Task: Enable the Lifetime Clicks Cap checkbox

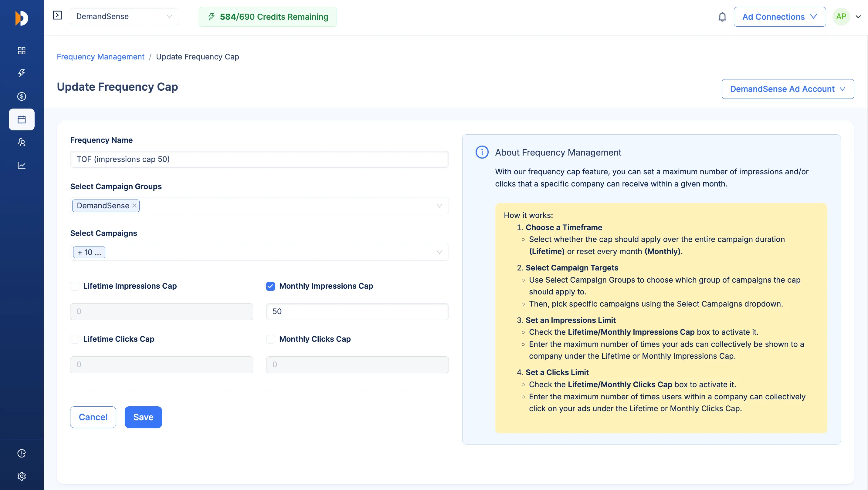Action: tap(74, 339)
